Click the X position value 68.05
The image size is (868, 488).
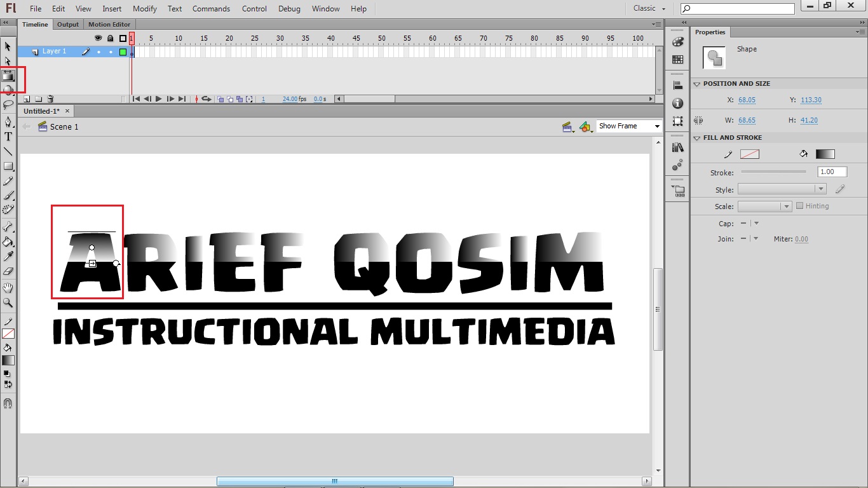[x=747, y=100]
